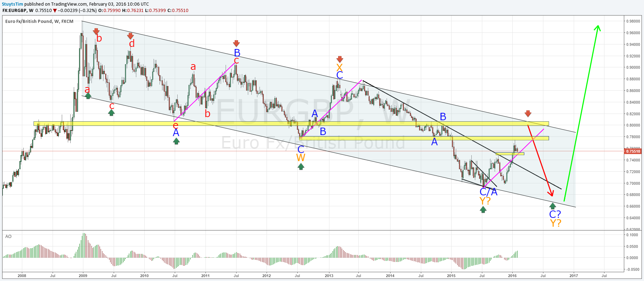Click the 0.70000 price axis label
Viewport: 644px width, 281px height.
click(x=633, y=183)
